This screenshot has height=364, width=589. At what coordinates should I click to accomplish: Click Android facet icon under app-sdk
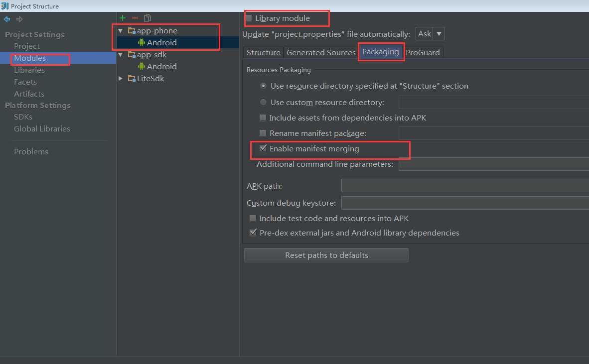coord(141,66)
